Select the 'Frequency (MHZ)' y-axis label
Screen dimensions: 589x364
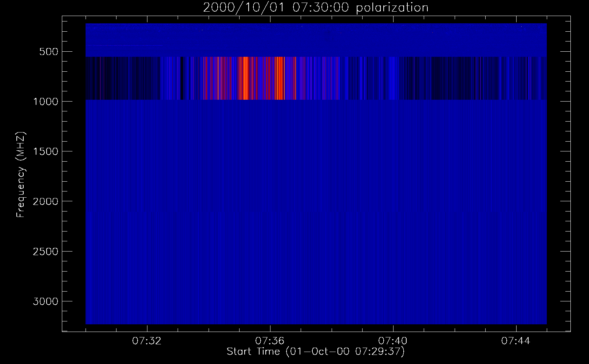(x=21, y=175)
